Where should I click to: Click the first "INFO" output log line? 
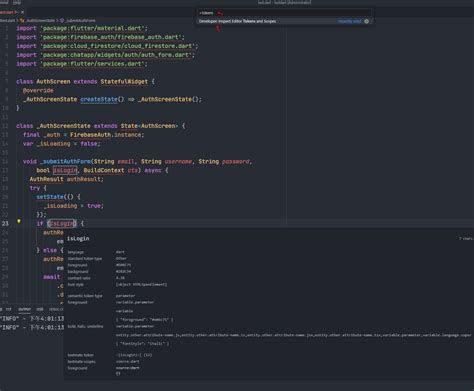[x=32, y=319]
